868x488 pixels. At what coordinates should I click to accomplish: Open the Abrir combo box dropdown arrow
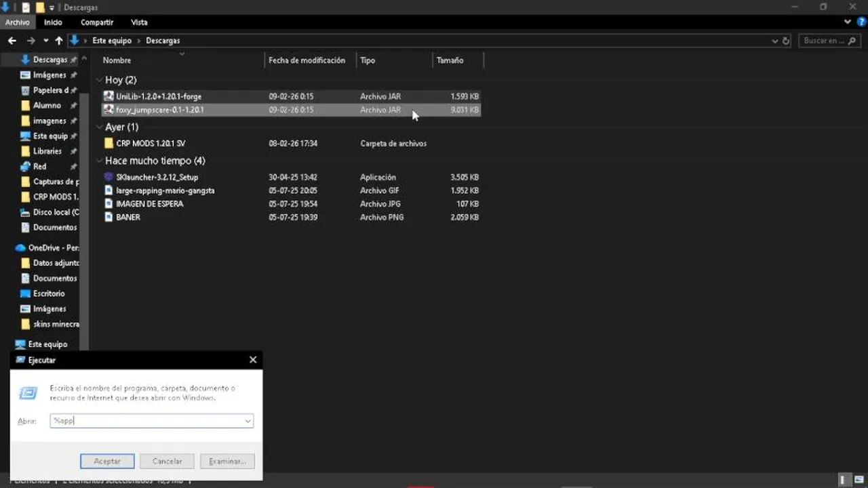[248, 421]
